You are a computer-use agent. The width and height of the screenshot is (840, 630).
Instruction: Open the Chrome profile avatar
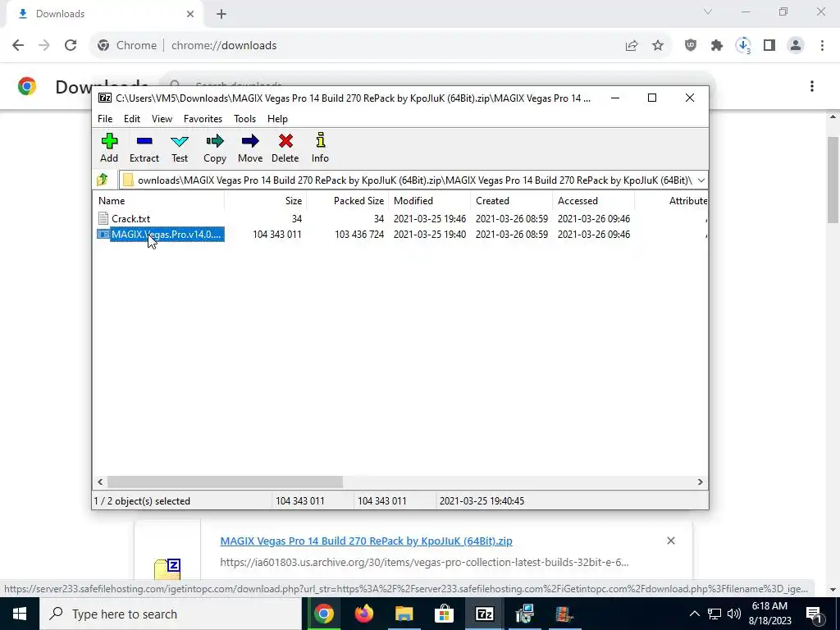pyautogui.click(x=796, y=46)
